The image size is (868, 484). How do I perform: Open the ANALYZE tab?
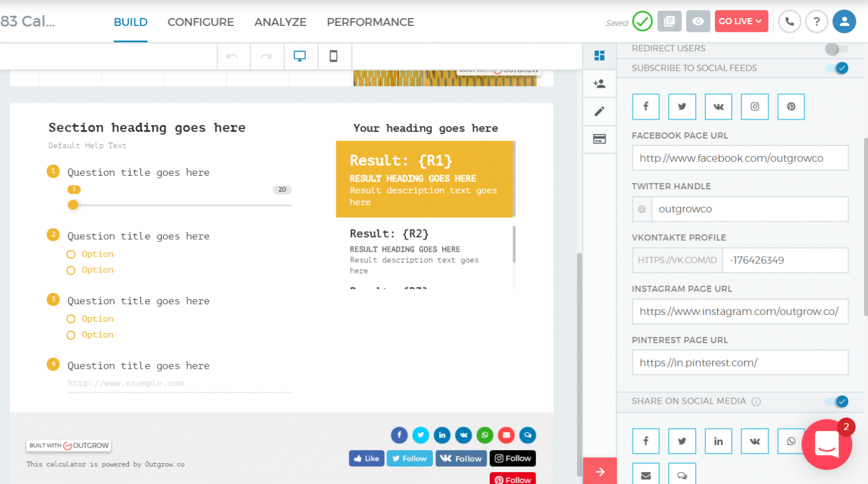(x=280, y=22)
